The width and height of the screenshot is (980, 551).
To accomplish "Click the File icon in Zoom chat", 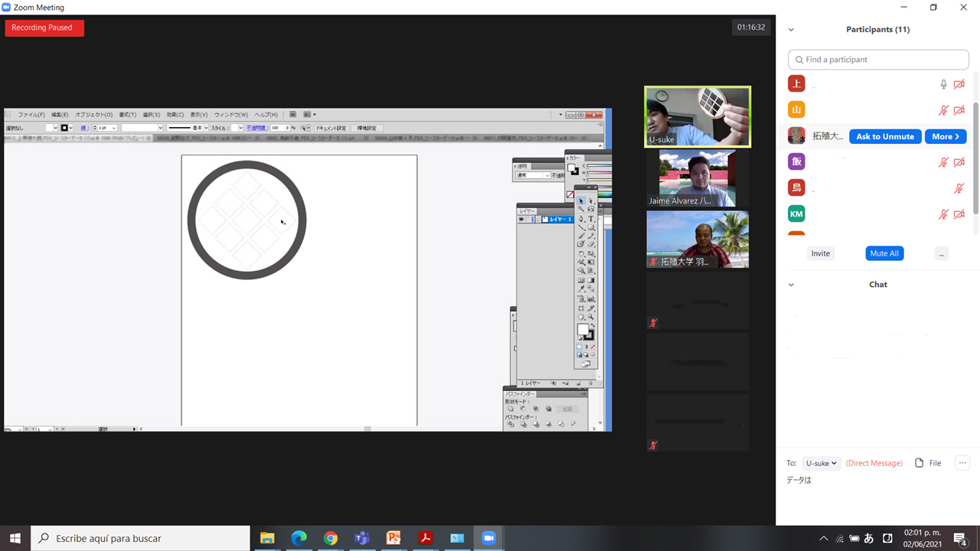I will tap(928, 463).
